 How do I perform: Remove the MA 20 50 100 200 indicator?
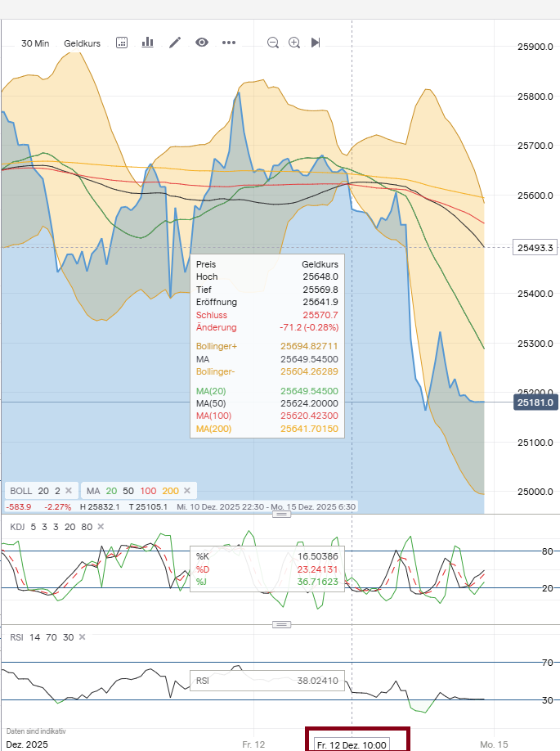187,491
